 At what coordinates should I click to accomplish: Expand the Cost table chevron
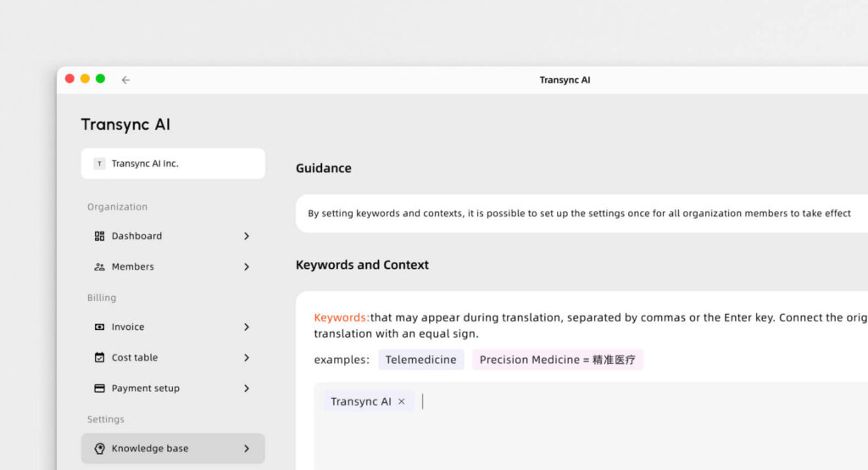point(247,357)
